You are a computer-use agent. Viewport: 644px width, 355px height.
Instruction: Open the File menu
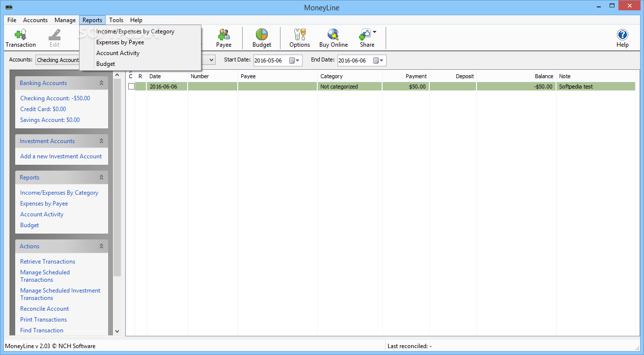click(x=12, y=20)
